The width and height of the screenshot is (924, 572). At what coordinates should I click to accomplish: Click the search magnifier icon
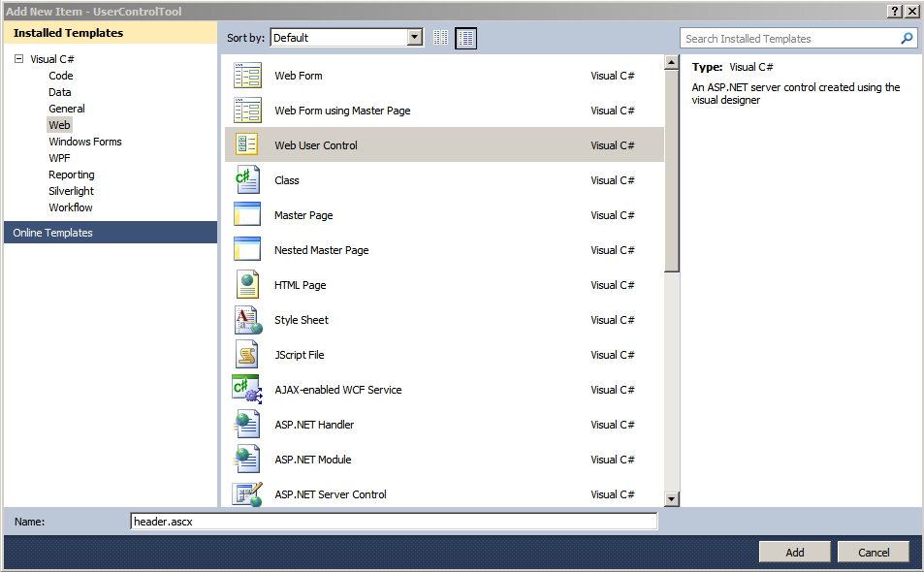pos(907,38)
